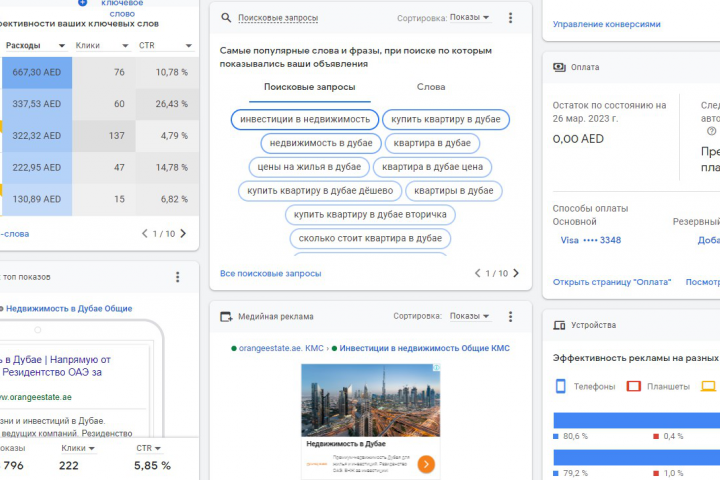720x480 pixels.
Task: Select купить квартиру в дубае вторичка chip
Action: point(370,215)
